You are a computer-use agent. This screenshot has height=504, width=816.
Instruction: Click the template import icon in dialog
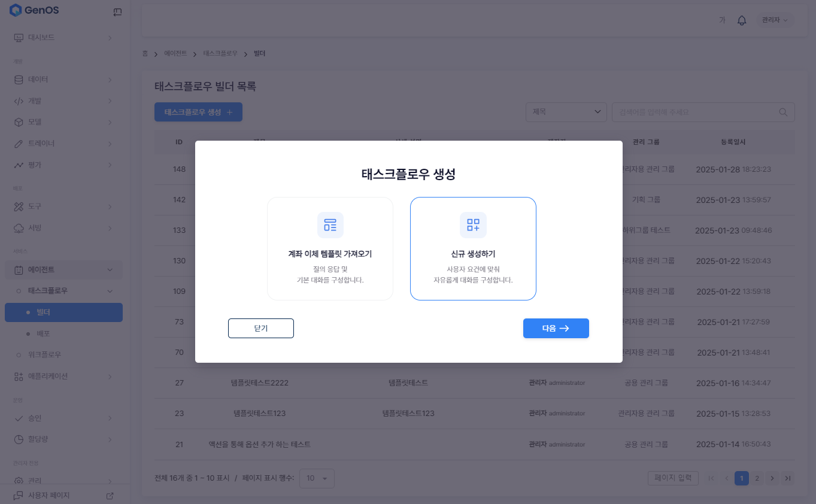[x=330, y=225]
